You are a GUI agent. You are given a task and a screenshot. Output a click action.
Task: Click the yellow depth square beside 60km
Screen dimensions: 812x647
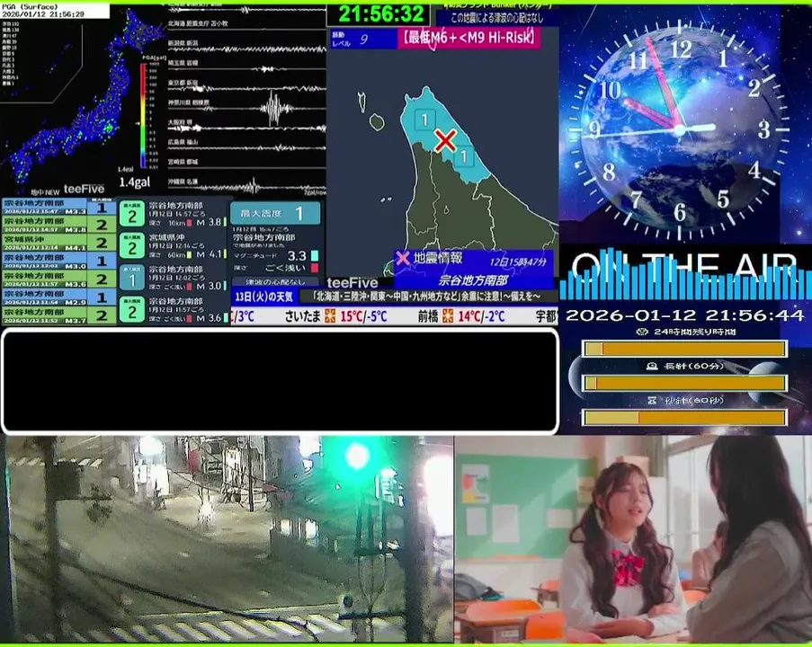point(189,254)
